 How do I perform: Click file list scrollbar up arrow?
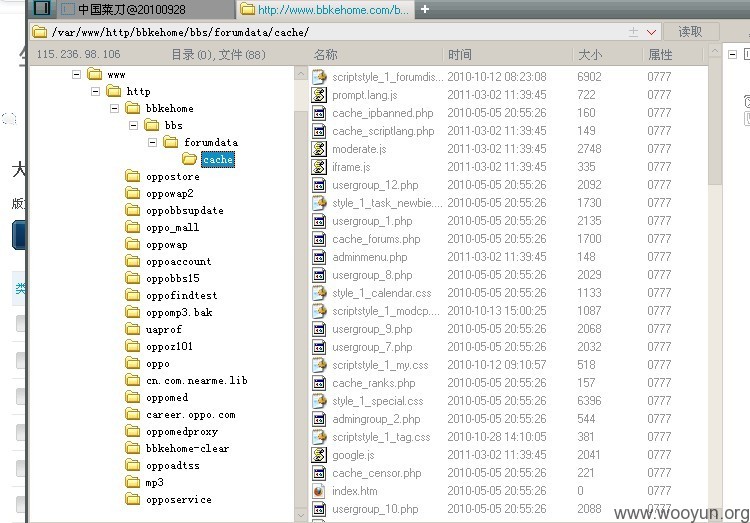[715, 51]
